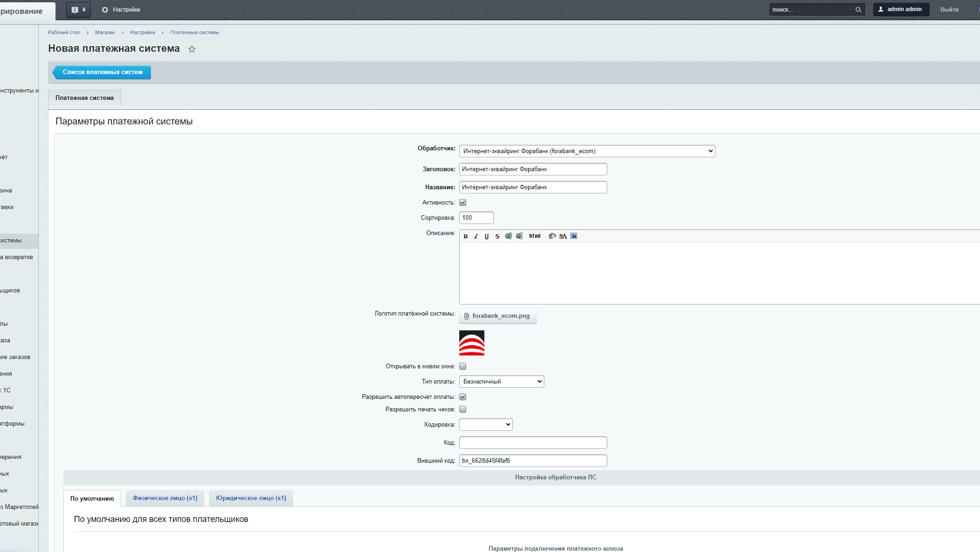
Task: Click the insert image icon in editor
Action: point(574,236)
